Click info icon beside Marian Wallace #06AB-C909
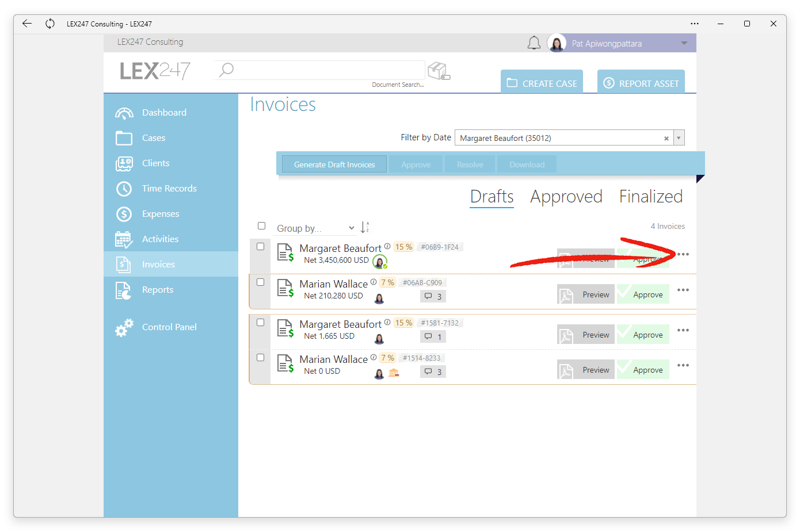This screenshot has height=532, width=800. pyautogui.click(x=374, y=282)
